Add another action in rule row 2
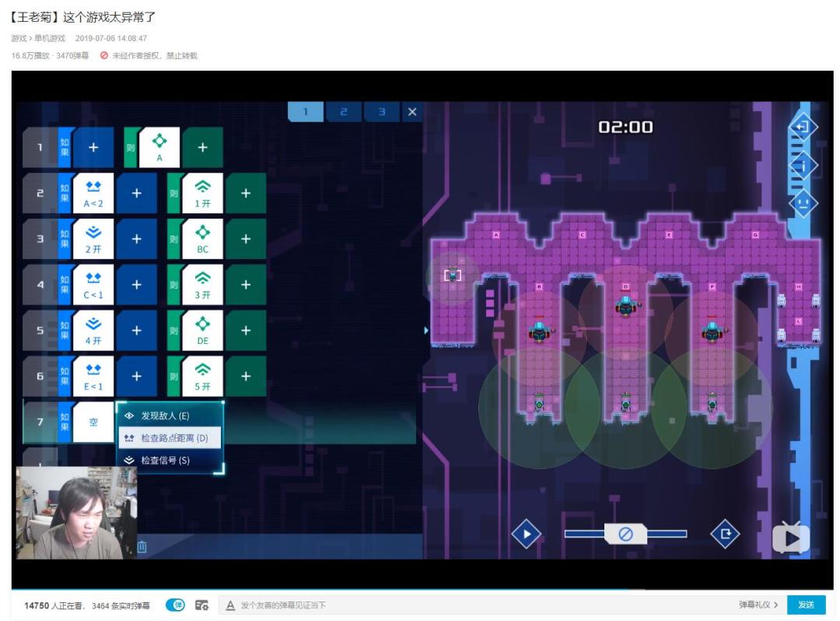Viewport: 840px width, 621px height. click(x=246, y=193)
